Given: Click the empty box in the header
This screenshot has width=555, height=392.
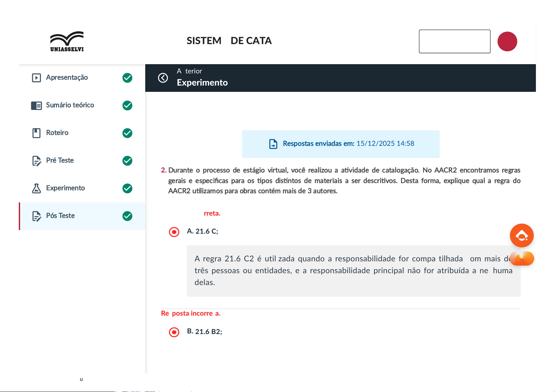Looking at the screenshot, I should [x=454, y=41].
